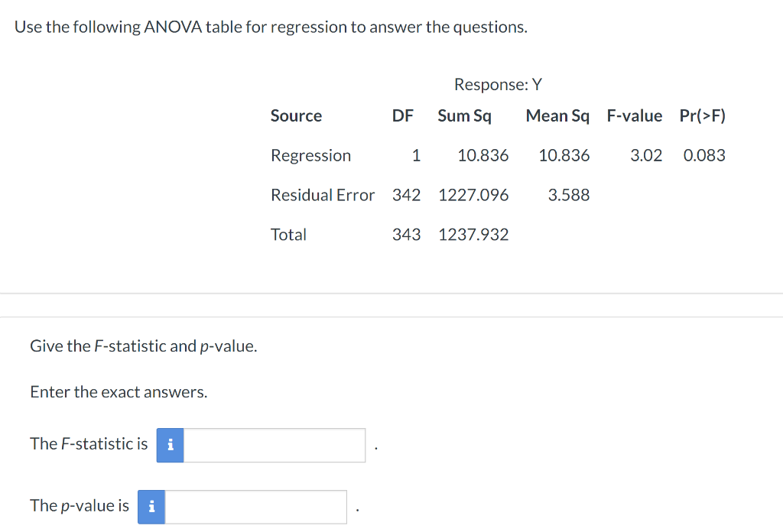Click the residual mean square value 3.588
This screenshot has height=532, width=783.
click(569, 195)
